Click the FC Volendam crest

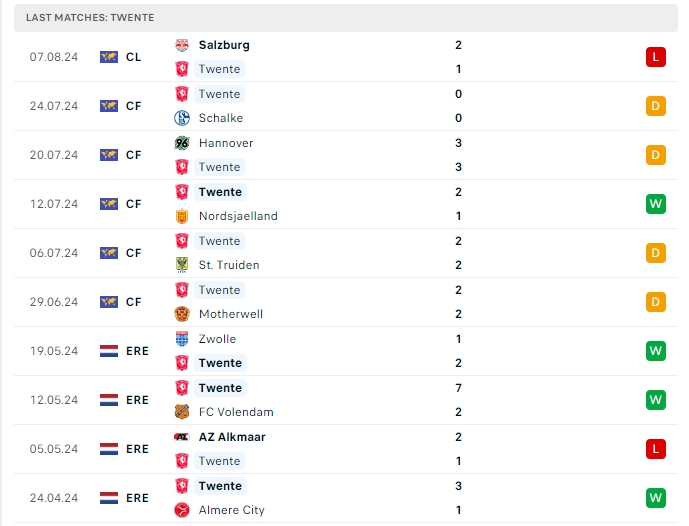[x=182, y=412]
